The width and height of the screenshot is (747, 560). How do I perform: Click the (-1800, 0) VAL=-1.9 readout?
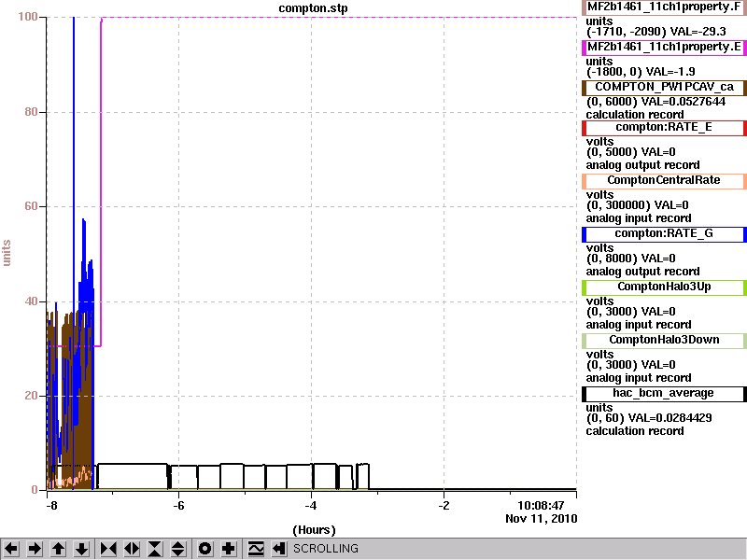click(x=641, y=72)
